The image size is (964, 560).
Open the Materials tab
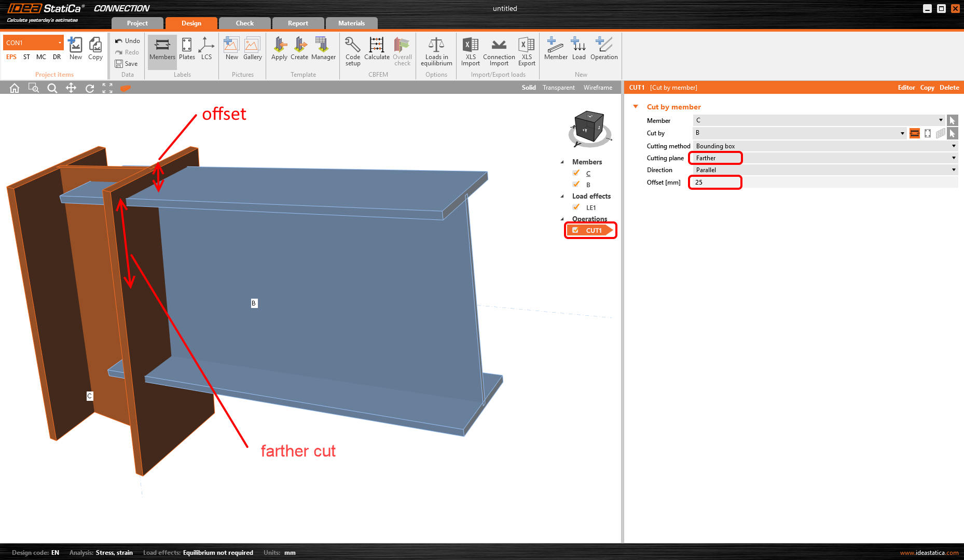[351, 23]
